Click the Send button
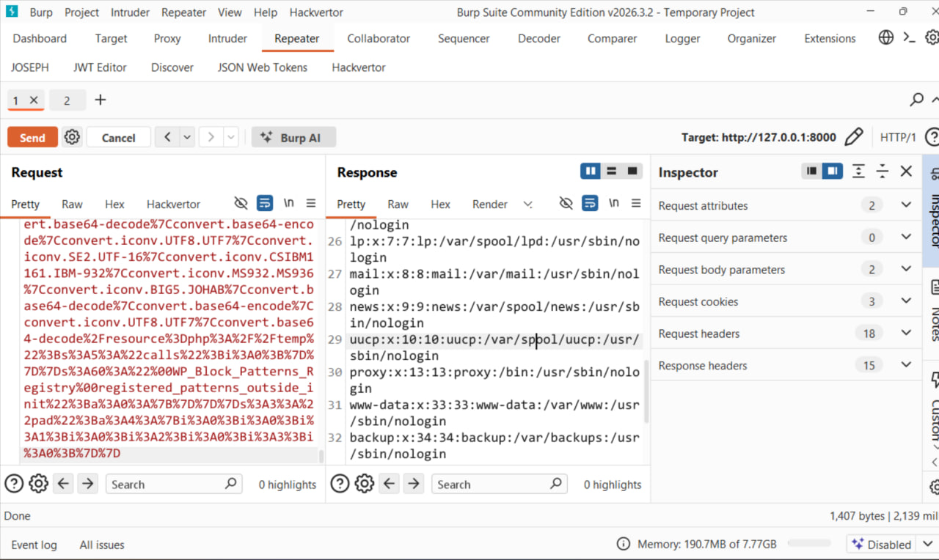This screenshot has height=560, width=939. pos(32,137)
